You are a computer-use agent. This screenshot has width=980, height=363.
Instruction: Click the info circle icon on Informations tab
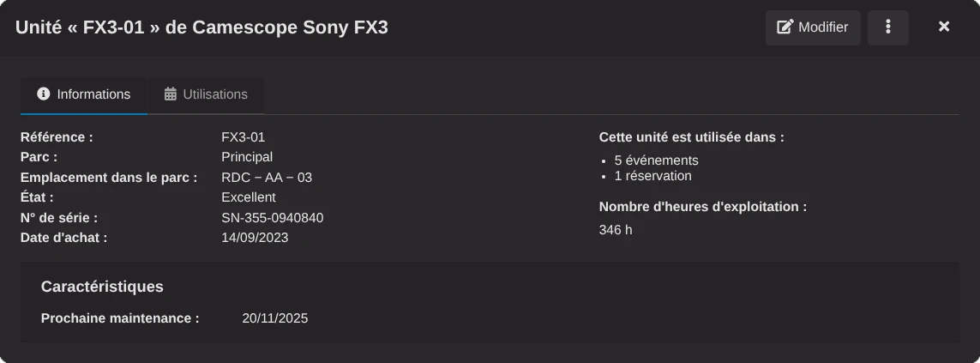(x=44, y=94)
